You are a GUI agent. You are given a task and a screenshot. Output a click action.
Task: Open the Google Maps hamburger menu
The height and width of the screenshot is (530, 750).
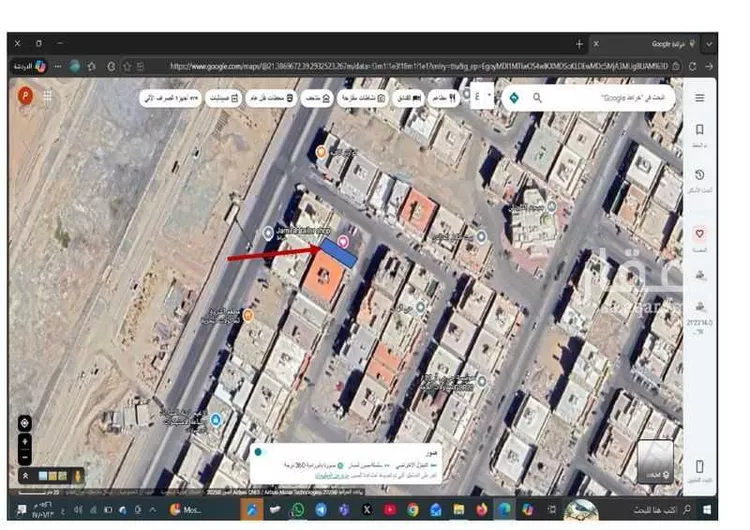[699, 98]
